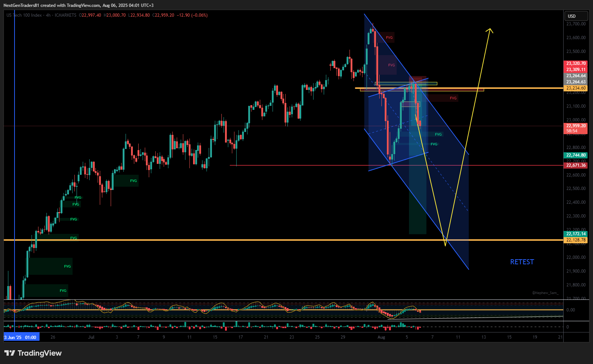Click the '19' date on the time axis
This screenshot has width=593, height=364.
[x=535, y=337]
